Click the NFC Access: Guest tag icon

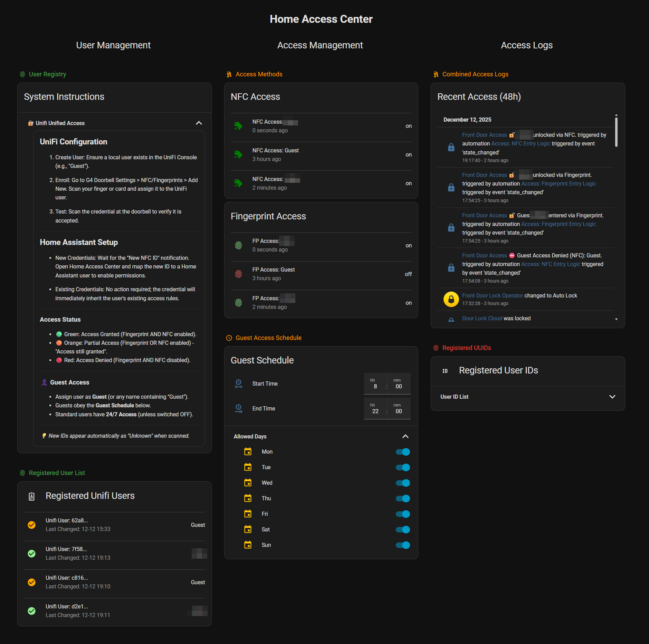238,154
